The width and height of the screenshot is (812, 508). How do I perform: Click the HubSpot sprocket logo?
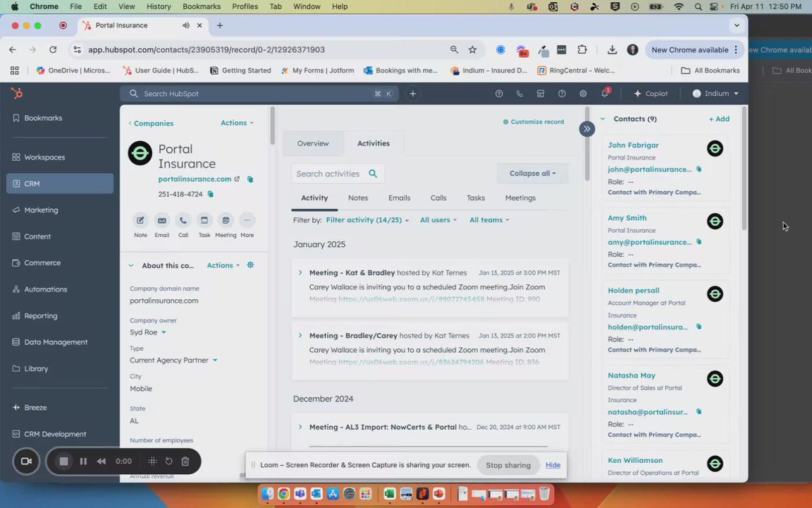17,93
